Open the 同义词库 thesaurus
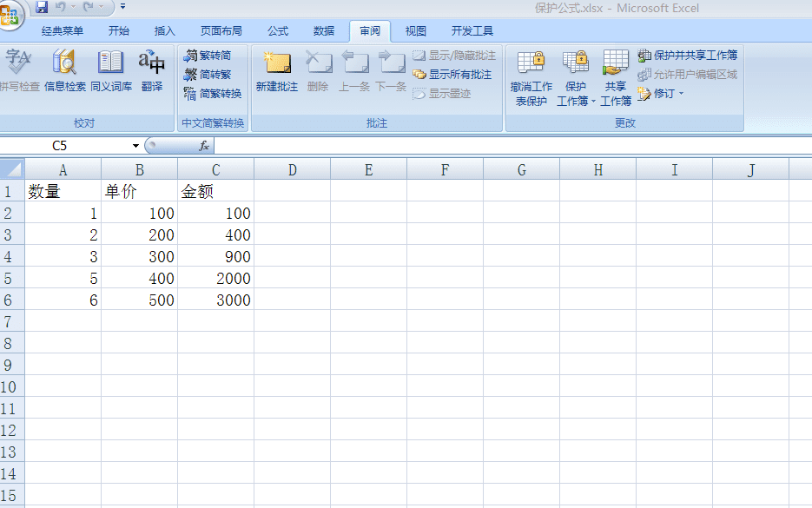Viewport: 812px width, 508px height. point(111,71)
